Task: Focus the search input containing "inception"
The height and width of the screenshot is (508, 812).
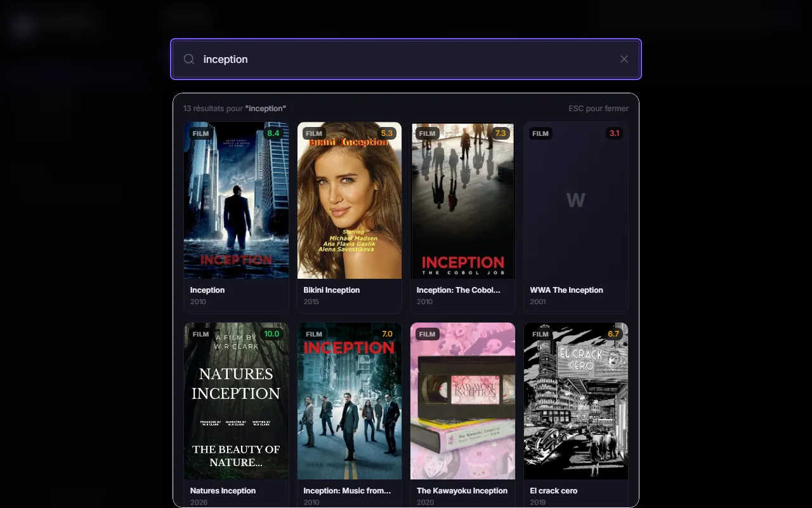Action: coord(406,59)
